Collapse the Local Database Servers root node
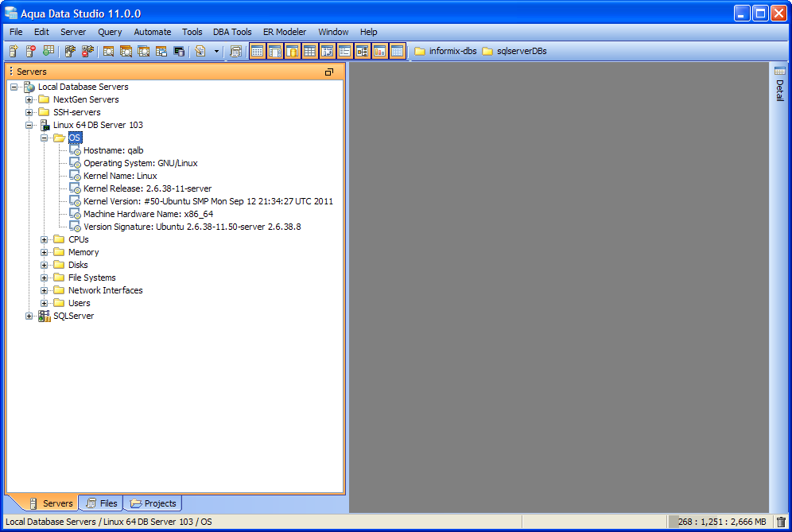The height and width of the screenshot is (532, 792). click(14, 87)
